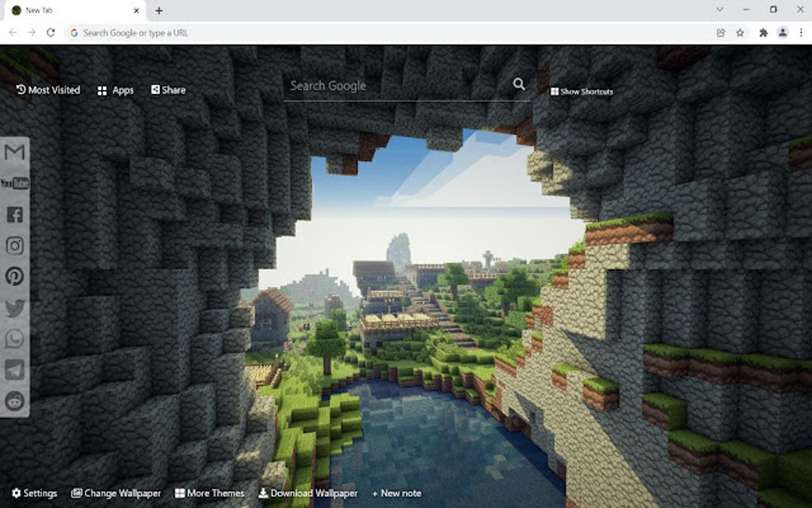The width and height of the screenshot is (812, 508).
Task: Open the Apps menu
Action: 115,90
